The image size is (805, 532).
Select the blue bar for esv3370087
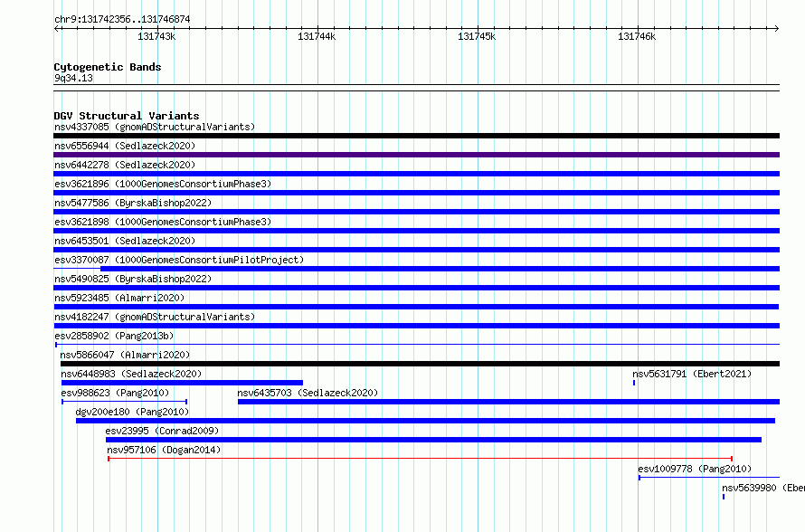tap(440, 269)
